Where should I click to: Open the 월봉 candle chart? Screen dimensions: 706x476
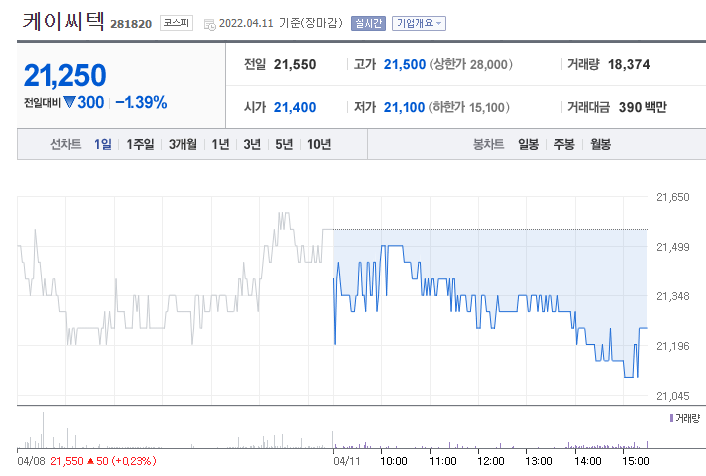pyautogui.click(x=601, y=144)
